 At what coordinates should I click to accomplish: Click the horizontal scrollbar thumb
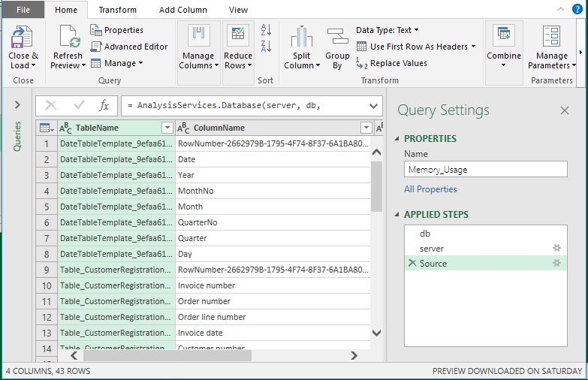click(167, 356)
